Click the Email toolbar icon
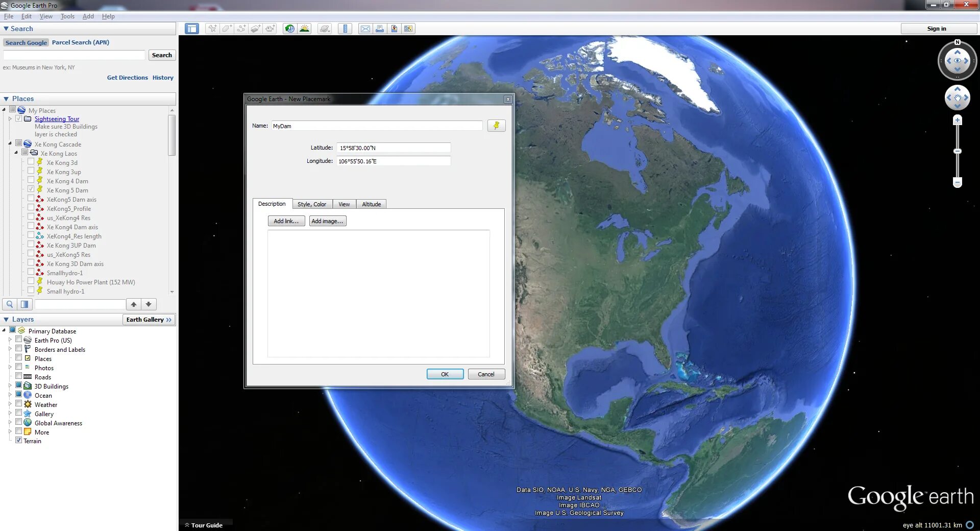Viewport: 980px width, 531px height. 365,29
